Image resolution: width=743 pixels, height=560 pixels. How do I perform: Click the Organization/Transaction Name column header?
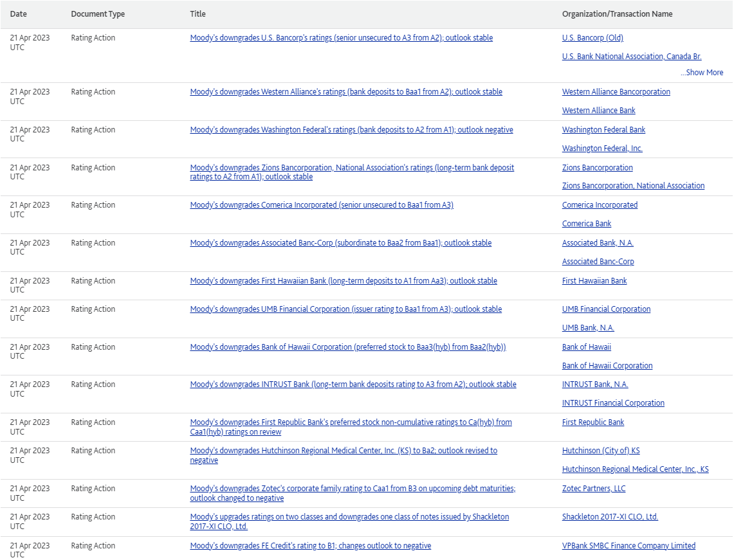618,14
